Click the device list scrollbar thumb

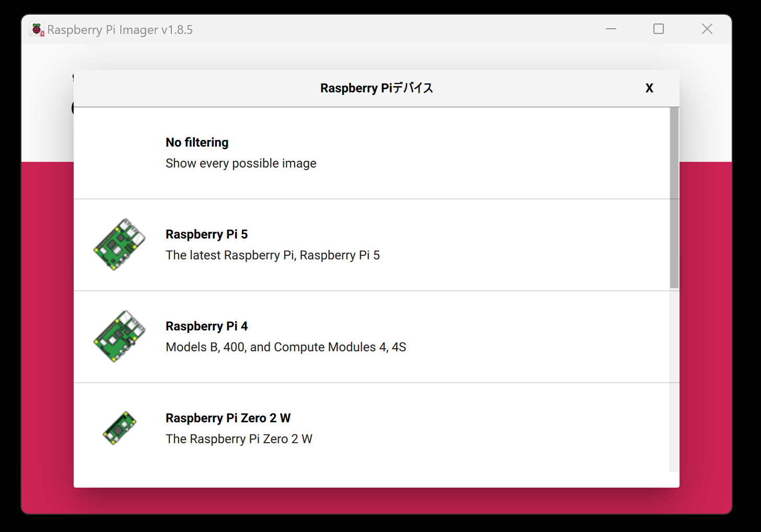pos(674,197)
